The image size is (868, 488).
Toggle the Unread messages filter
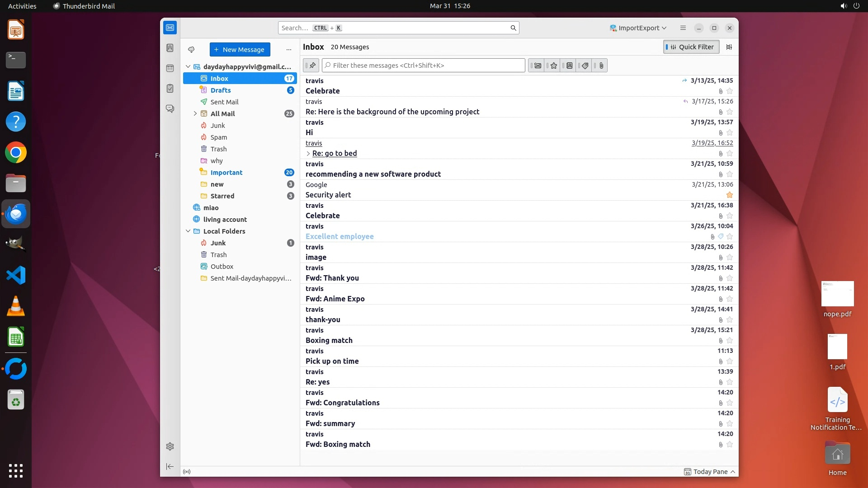pyautogui.click(x=537, y=66)
